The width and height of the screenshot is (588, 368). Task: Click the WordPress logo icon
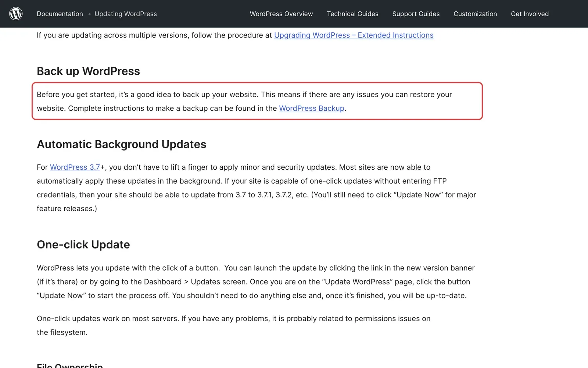click(x=16, y=14)
